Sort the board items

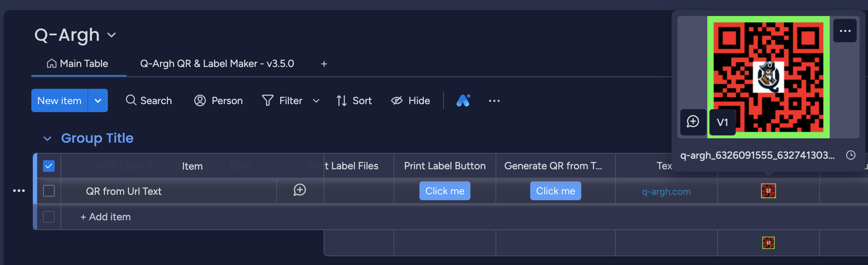[354, 100]
